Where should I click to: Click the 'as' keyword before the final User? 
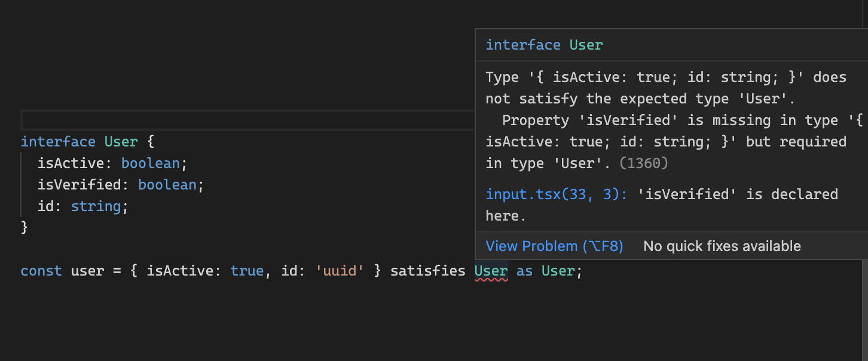524,271
